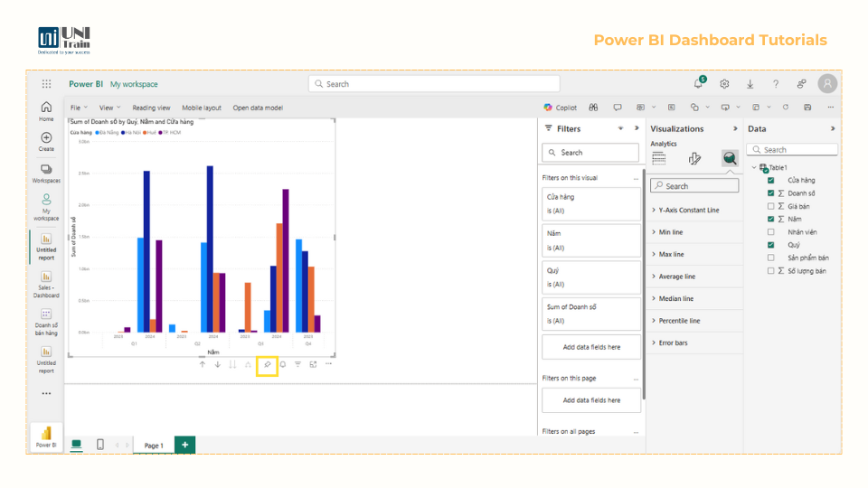Drill up using the up arrow
Viewport: 868px width, 488px height.
(203, 364)
